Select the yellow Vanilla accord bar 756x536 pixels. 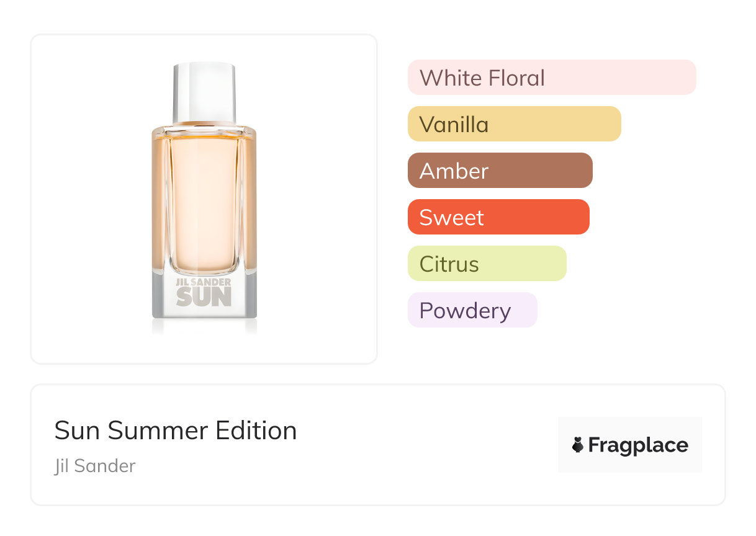(514, 124)
